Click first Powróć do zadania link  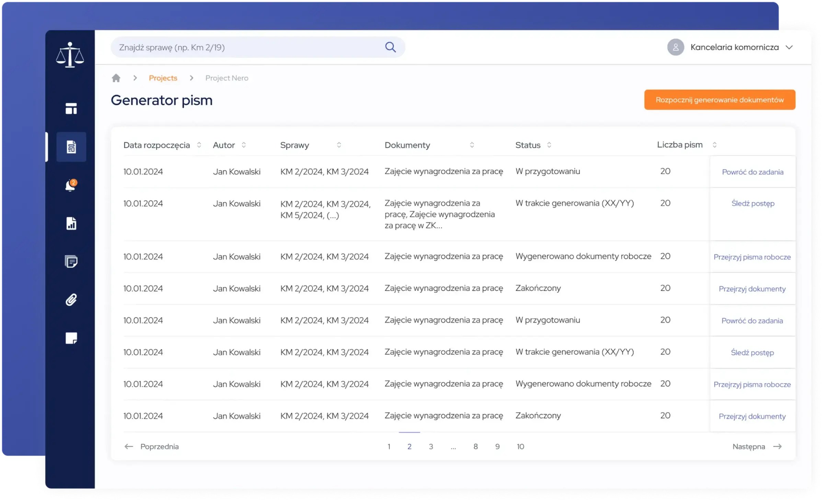[753, 172]
